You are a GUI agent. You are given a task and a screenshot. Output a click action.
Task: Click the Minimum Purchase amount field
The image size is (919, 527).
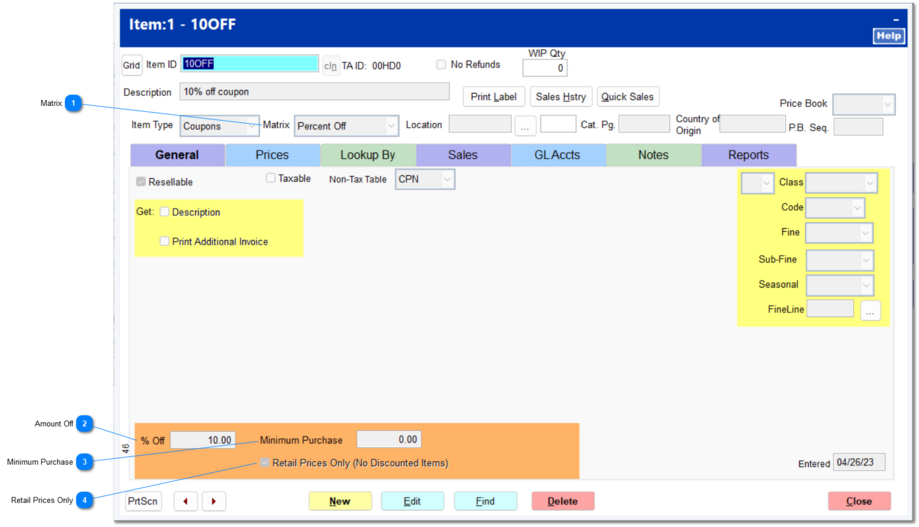click(x=389, y=440)
